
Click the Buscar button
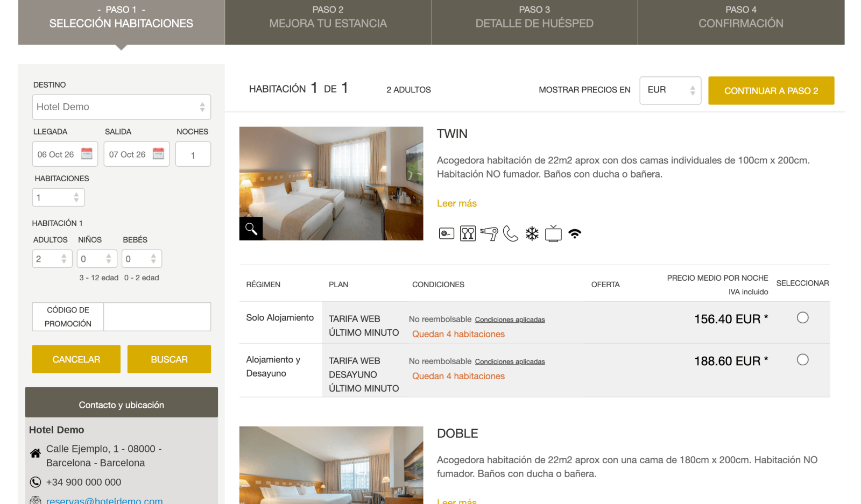pyautogui.click(x=169, y=359)
